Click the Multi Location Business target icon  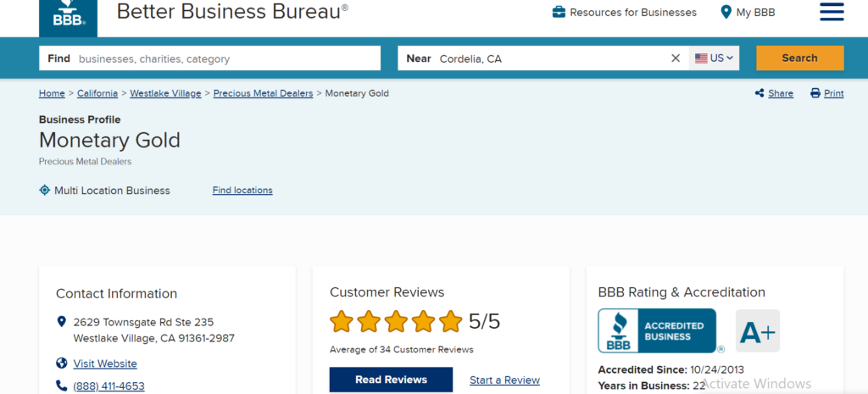[44, 191]
